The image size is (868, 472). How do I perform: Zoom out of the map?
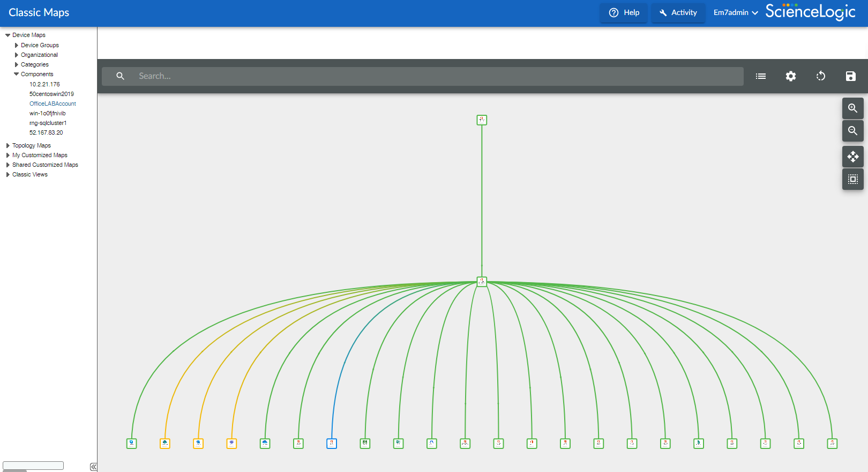(x=853, y=131)
